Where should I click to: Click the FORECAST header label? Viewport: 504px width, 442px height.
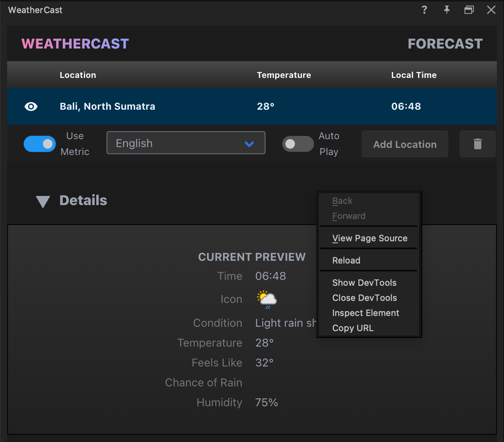(x=445, y=44)
